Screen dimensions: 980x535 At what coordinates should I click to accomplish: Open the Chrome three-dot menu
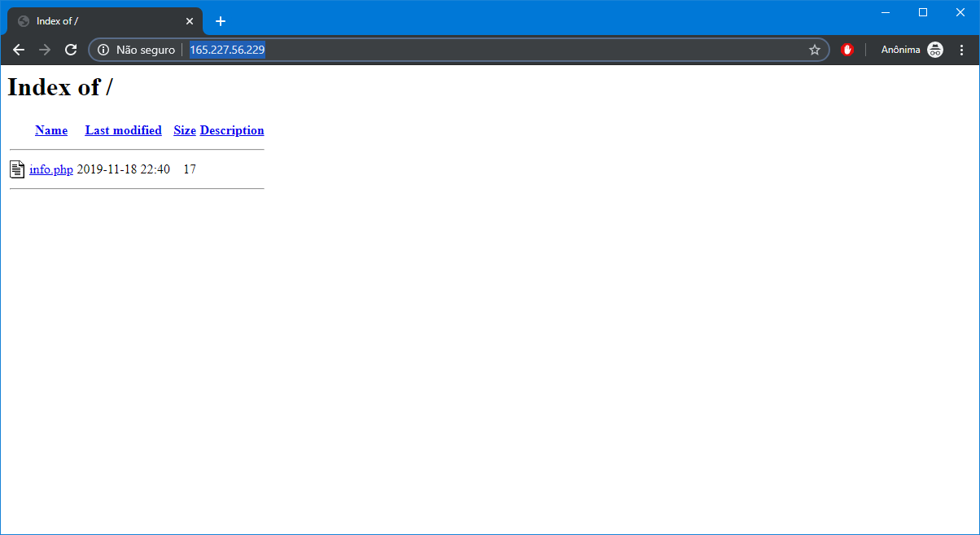click(x=961, y=50)
